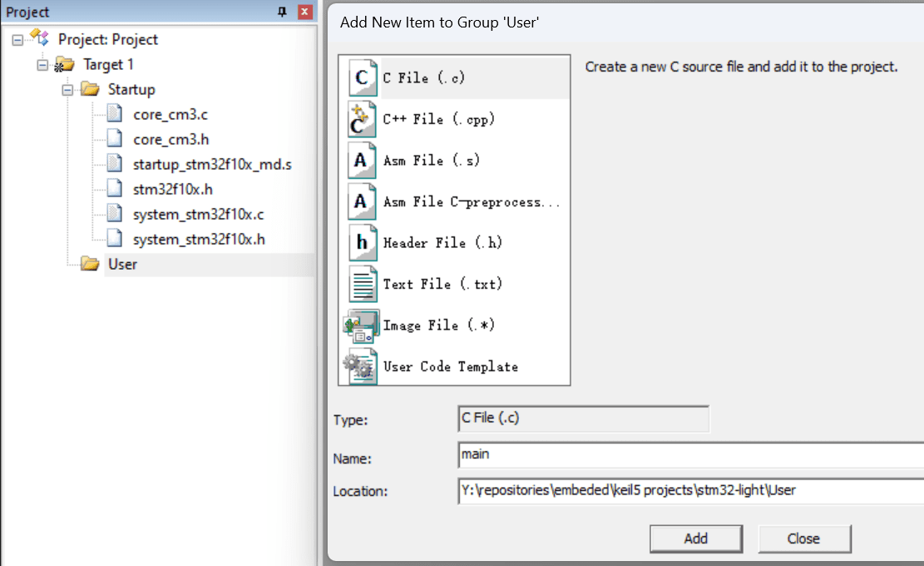The height and width of the screenshot is (566, 924).
Task: Click the Close button in dialog
Action: [804, 539]
